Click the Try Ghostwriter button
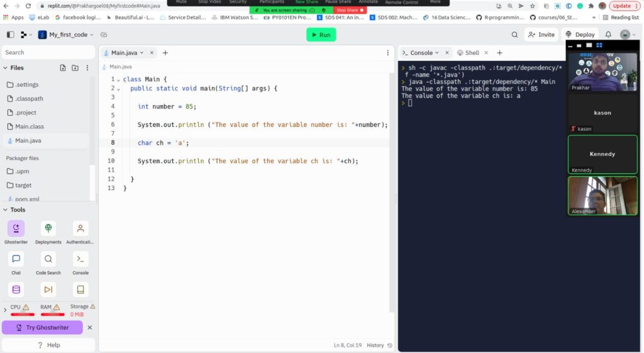The height and width of the screenshot is (353, 644). tap(42, 327)
